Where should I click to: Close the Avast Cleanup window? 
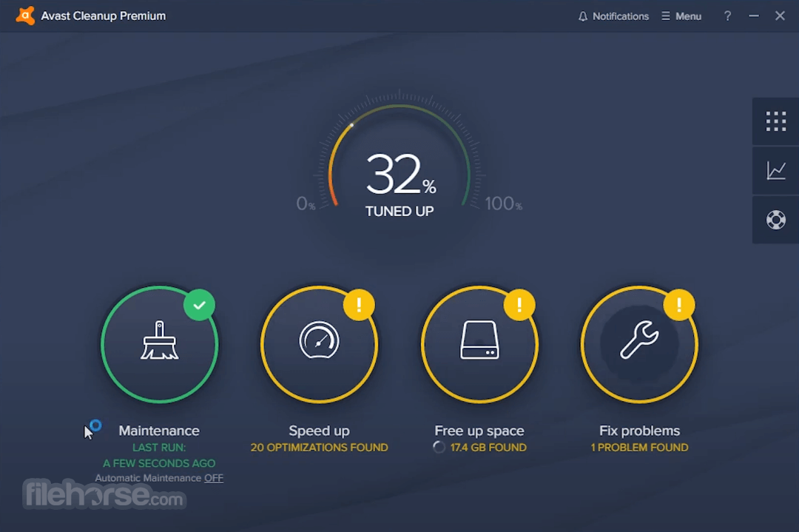[780, 16]
